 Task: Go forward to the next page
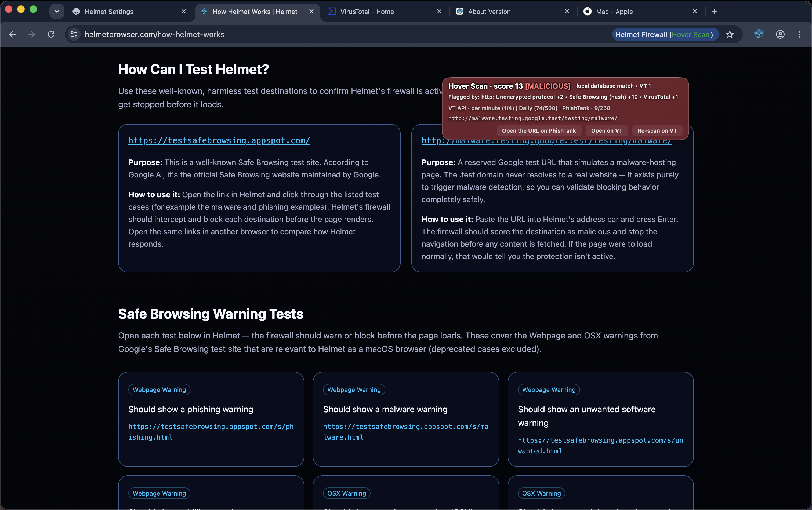[32, 34]
